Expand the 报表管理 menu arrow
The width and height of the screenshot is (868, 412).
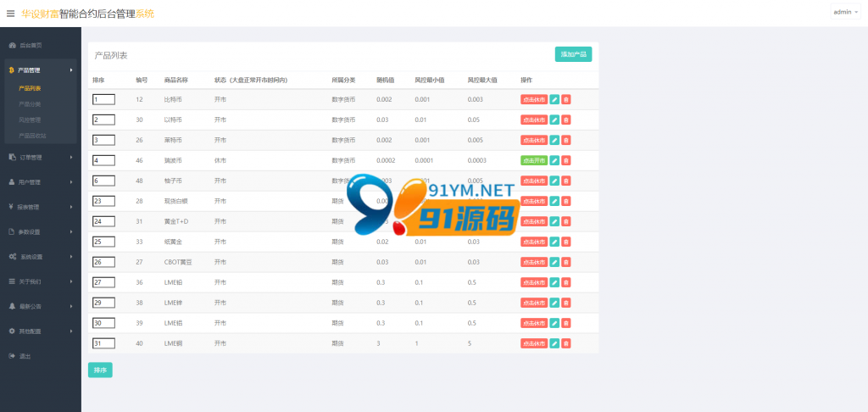tap(71, 207)
